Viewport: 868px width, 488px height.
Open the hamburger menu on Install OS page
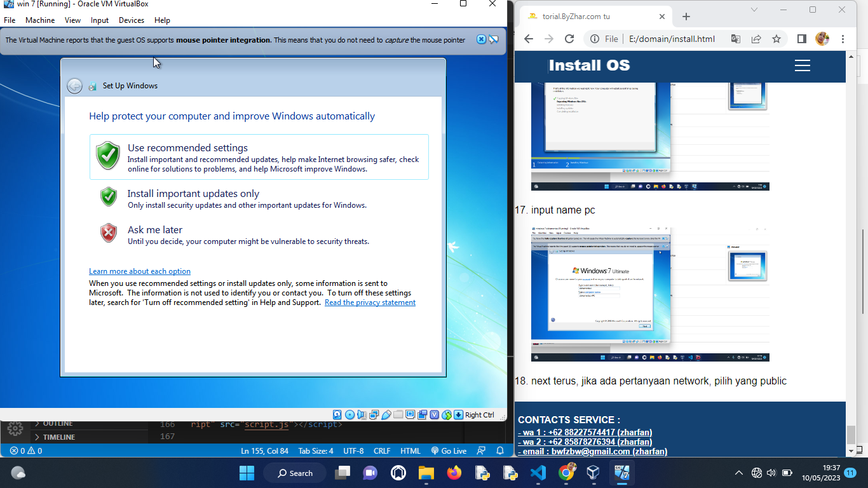click(803, 65)
